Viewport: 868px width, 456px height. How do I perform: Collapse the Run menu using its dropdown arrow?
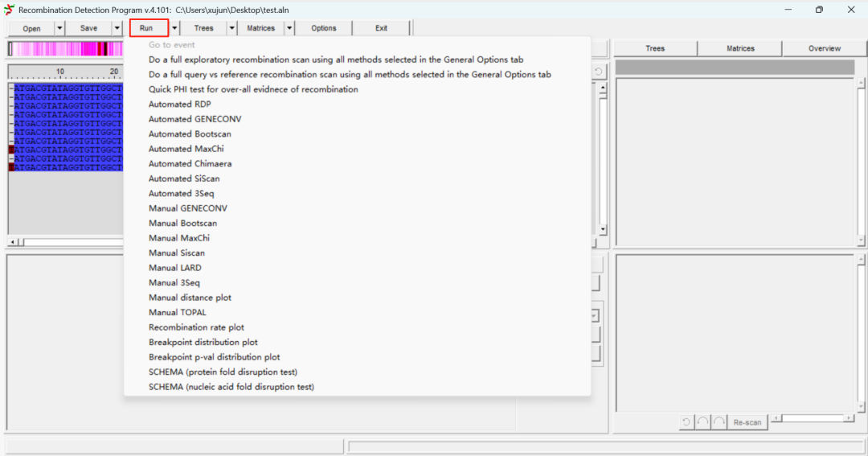174,27
